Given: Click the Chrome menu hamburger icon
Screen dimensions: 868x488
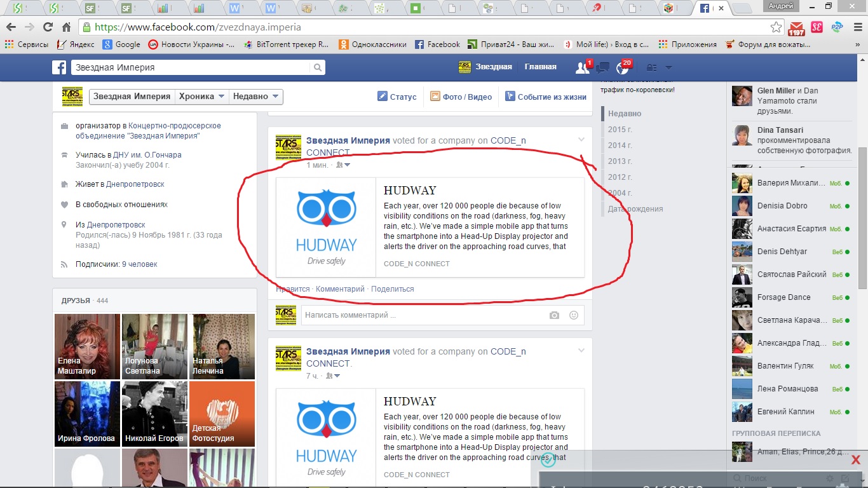Looking at the screenshot, I should point(857,27).
